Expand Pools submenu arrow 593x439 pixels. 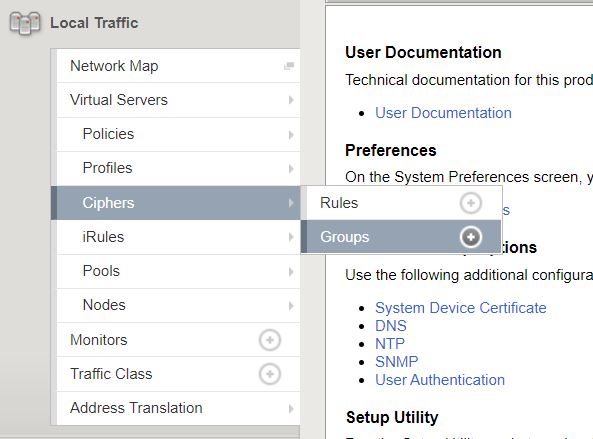pos(291,271)
